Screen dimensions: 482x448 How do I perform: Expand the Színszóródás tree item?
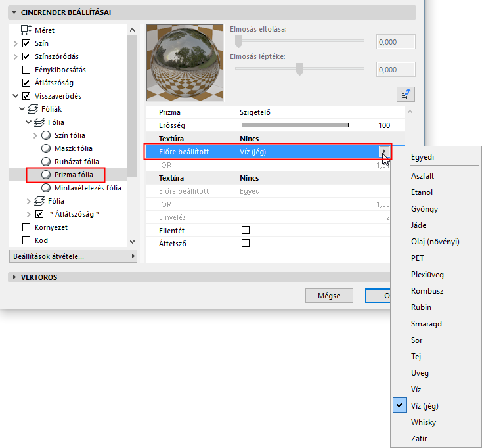15,56
